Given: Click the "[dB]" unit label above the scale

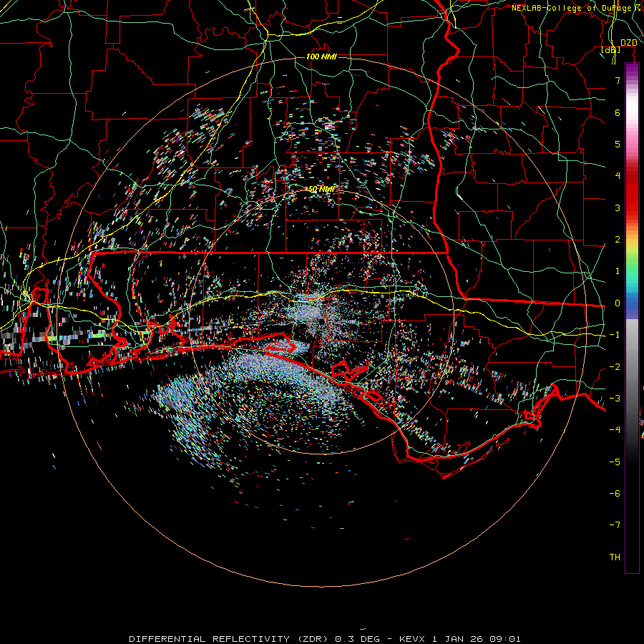Looking at the screenshot, I should click(x=611, y=49).
